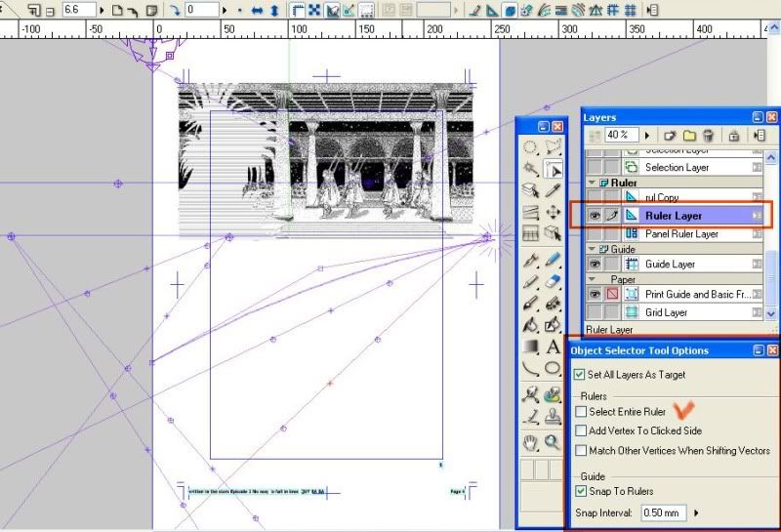
Task: Select the Zoom magnifier tool
Action: coord(553,442)
